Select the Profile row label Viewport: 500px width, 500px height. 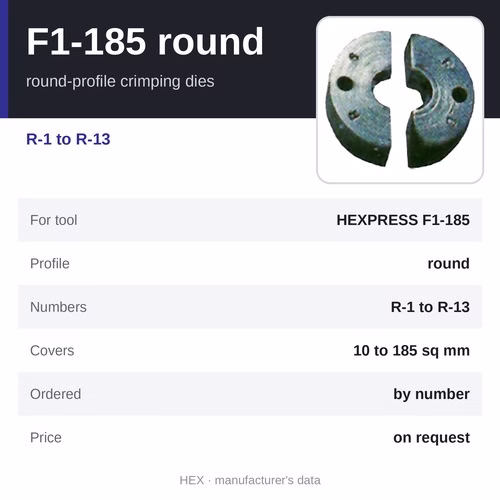[x=50, y=264]
